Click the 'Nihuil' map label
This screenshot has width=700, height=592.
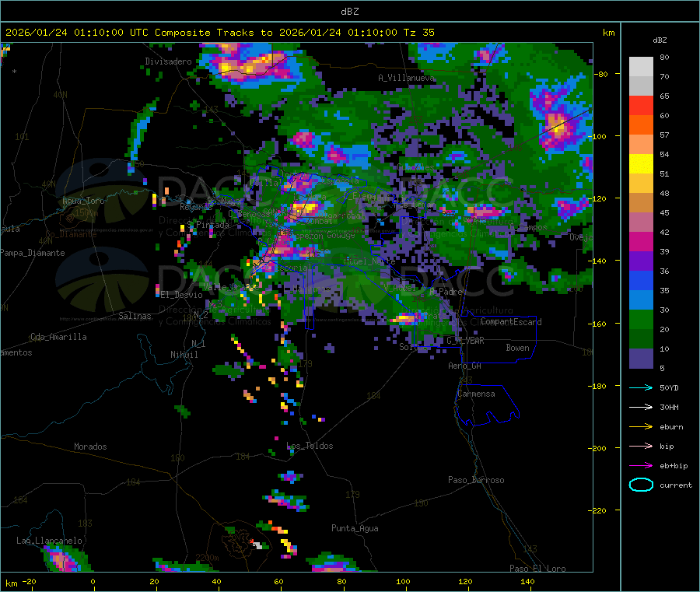tap(184, 355)
